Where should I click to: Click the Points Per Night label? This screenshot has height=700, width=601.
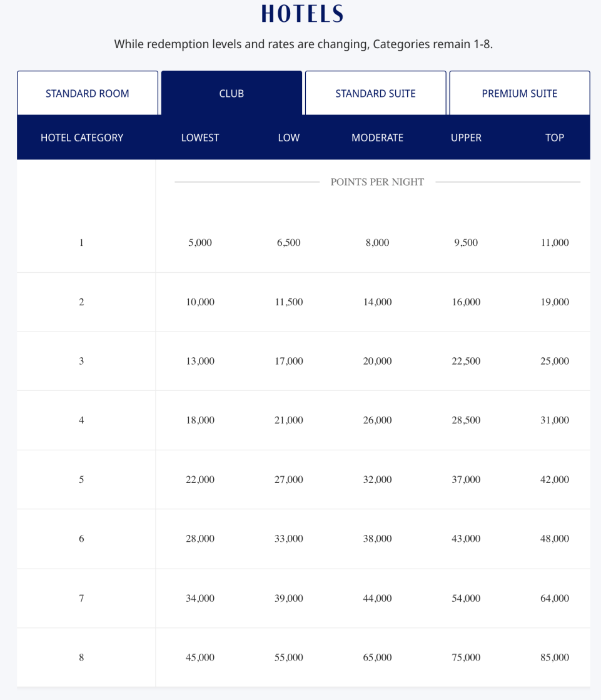[377, 182]
